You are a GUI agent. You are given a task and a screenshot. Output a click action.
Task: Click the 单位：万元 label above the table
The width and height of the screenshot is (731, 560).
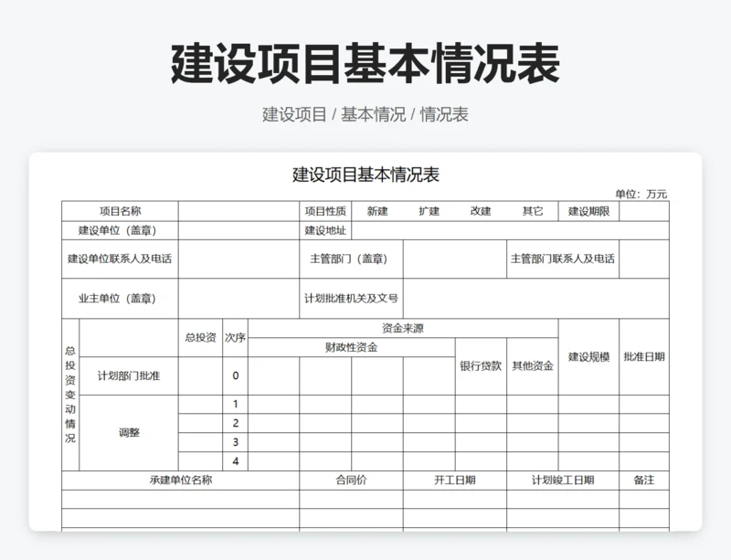click(641, 194)
